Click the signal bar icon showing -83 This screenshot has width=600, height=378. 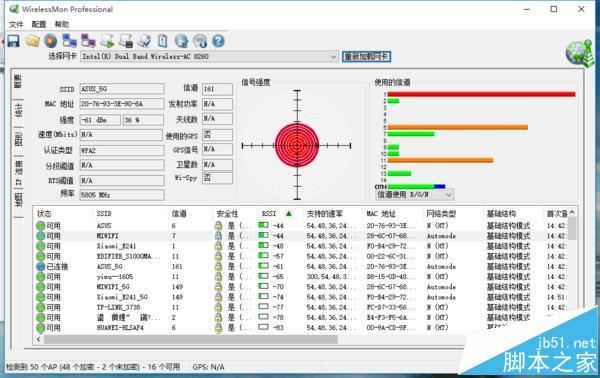click(x=263, y=327)
